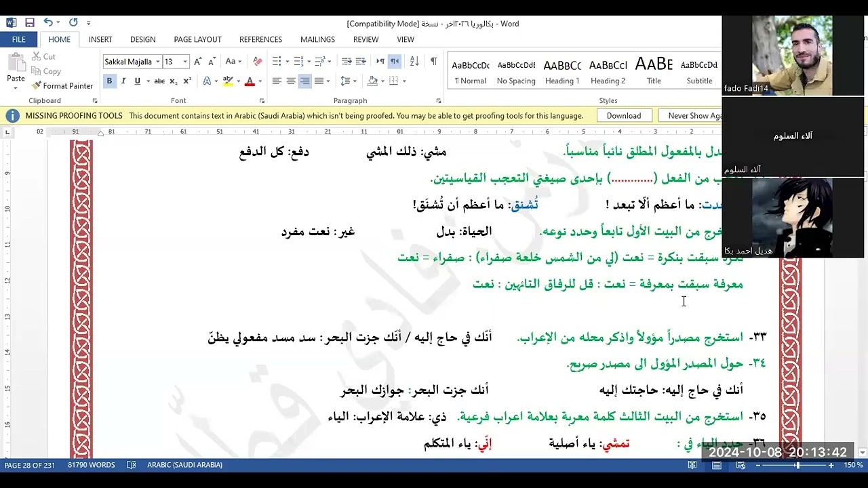
Task: Open the Clipboard pane launcher
Action: click(95, 101)
